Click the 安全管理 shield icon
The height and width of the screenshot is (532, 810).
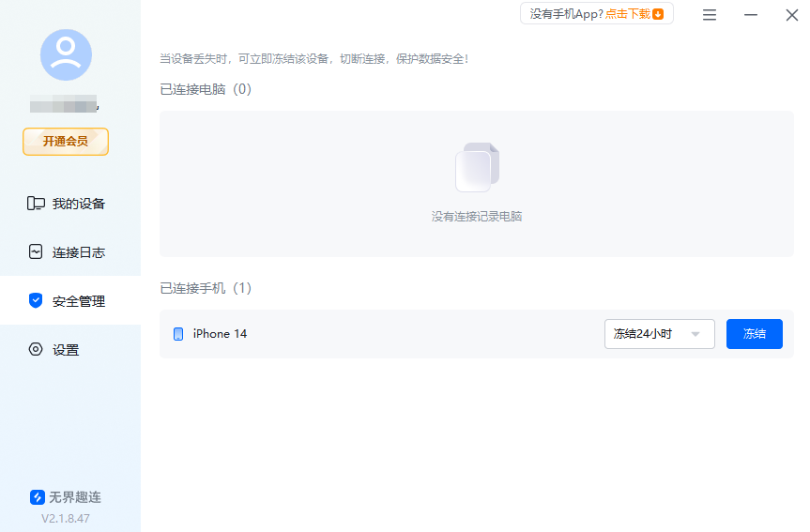pyautogui.click(x=36, y=300)
